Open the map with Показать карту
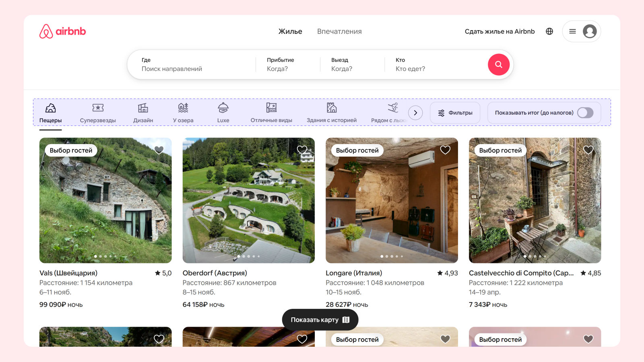 tap(320, 319)
